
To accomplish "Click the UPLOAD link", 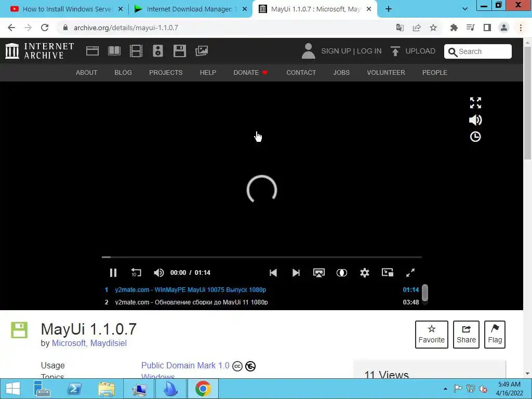I will pos(420,51).
